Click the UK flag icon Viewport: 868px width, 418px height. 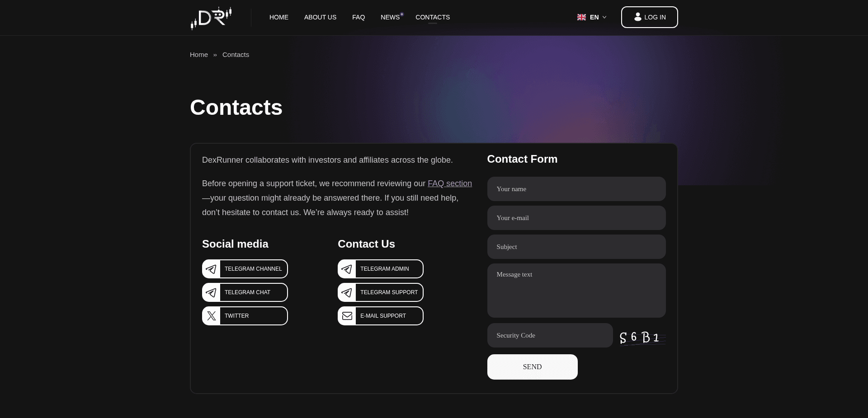pyautogui.click(x=581, y=17)
